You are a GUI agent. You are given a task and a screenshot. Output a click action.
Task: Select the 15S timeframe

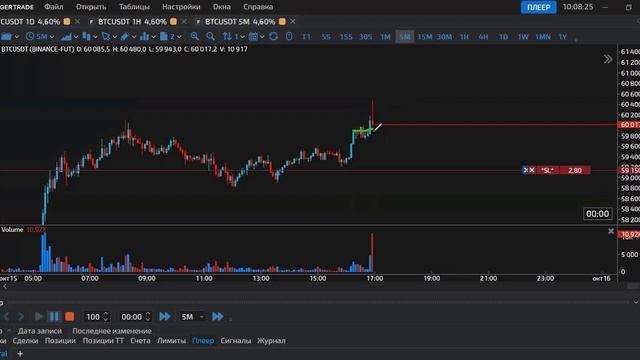pos(346,37)
